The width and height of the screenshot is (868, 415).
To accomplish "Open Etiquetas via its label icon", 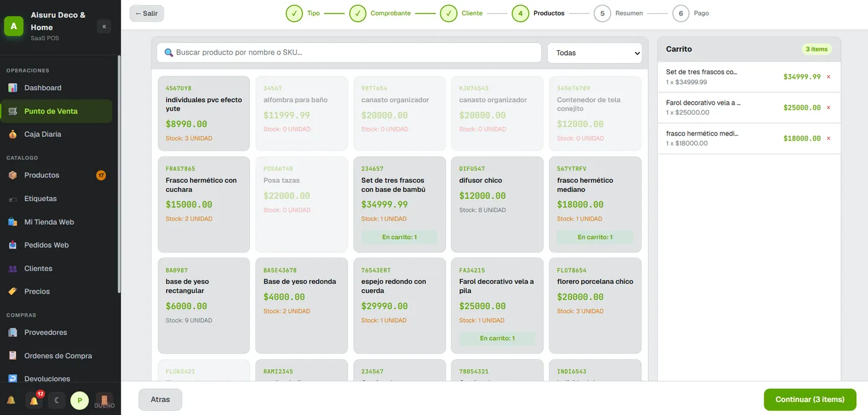I will [x=12, y=199].
